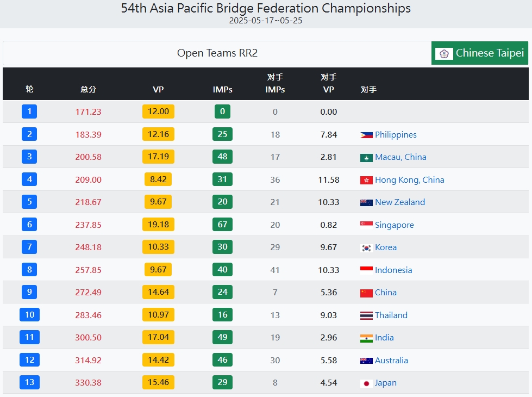This screenshot has width=532, height=397.
Task: Click the Hong Kong flag icon
Action: click(x=366, y=181)
